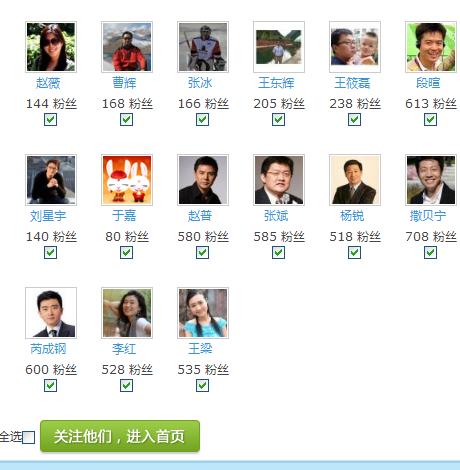Uncheck the checkbox under 李红
Screen dimensions: 460x470
click(x=127, y=385)
